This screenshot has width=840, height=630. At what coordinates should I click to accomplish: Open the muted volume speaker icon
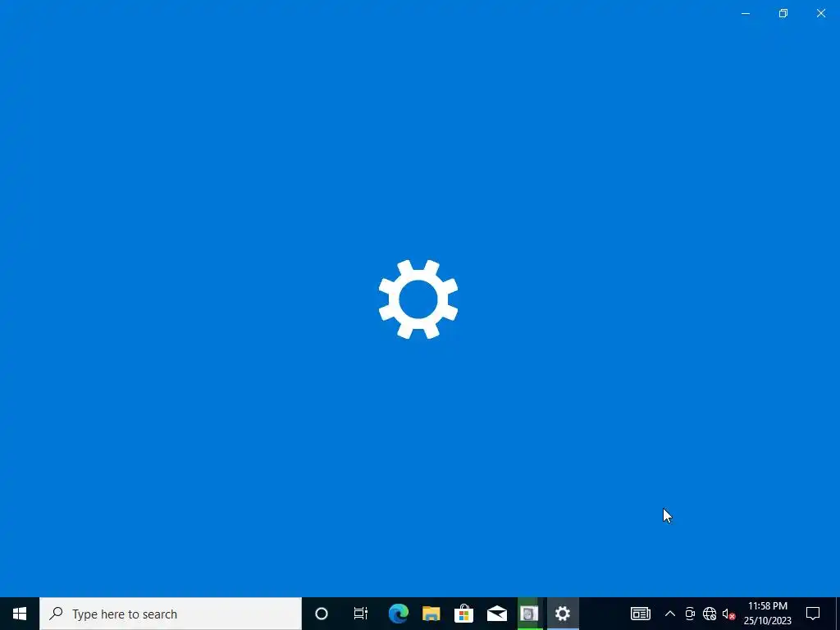click(x=728, y=614)
